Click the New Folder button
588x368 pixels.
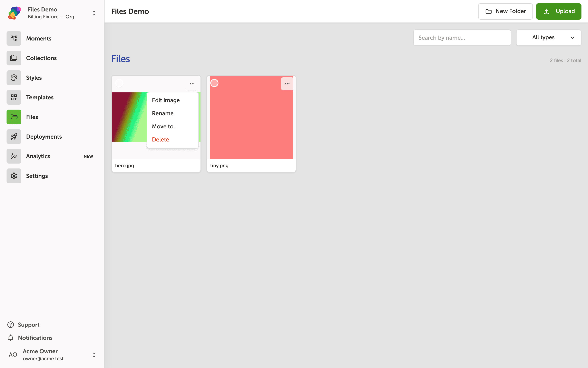[505, 11]
